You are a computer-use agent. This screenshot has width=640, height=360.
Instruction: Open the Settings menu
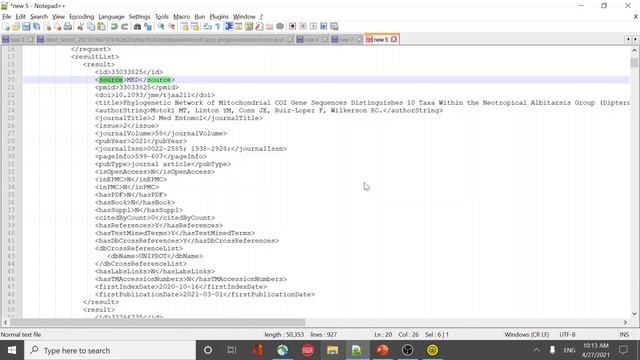139,17
